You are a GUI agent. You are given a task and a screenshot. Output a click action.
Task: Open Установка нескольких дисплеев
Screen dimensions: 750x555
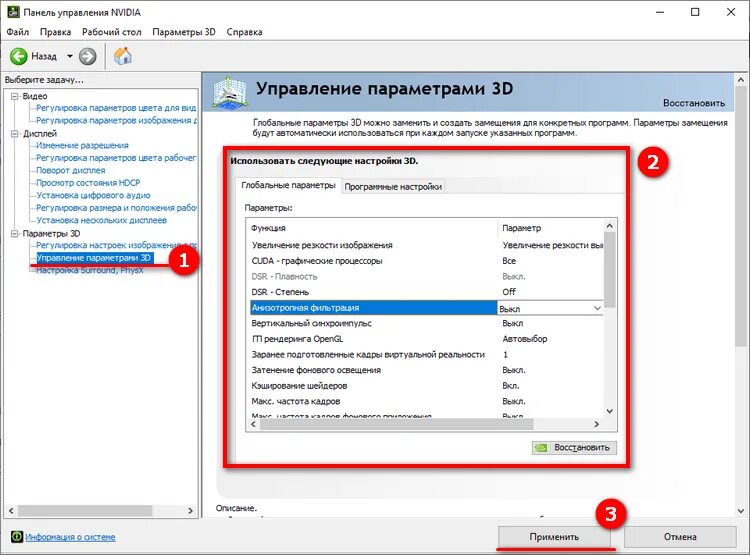click(x=101, y=221)
